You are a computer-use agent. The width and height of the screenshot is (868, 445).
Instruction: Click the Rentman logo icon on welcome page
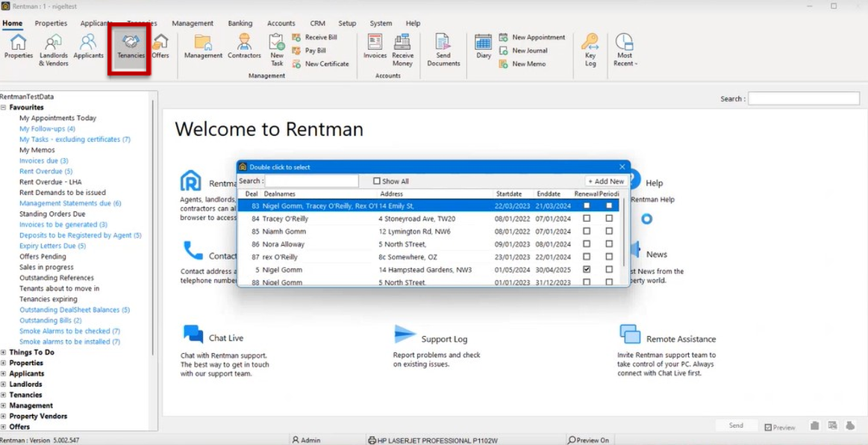coord(191,181)
